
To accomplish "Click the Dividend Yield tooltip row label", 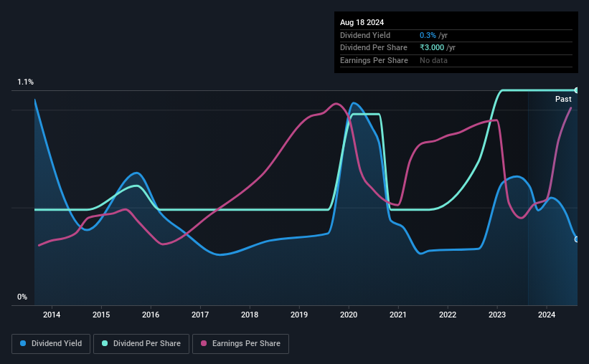I will point(365,35).
